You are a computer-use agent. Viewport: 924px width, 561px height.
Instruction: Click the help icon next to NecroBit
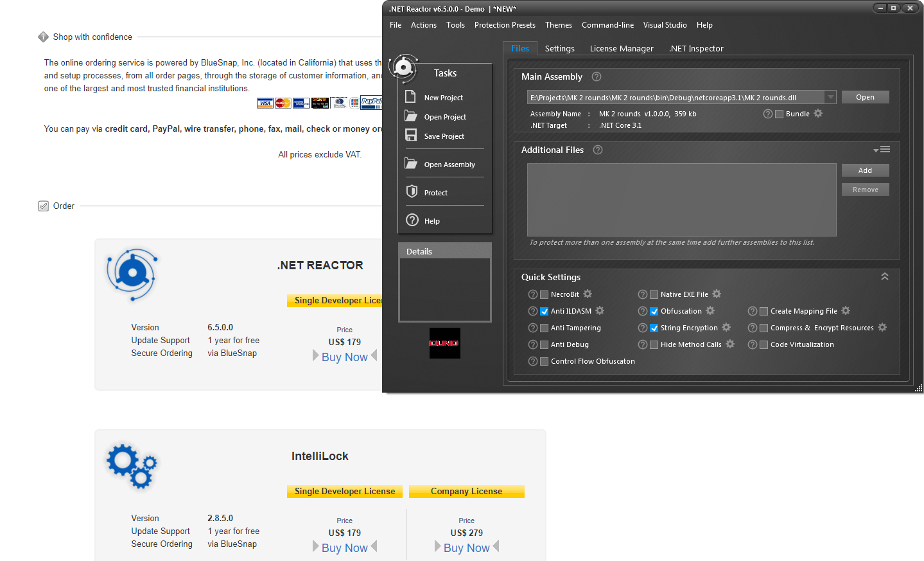coord(533,294)
